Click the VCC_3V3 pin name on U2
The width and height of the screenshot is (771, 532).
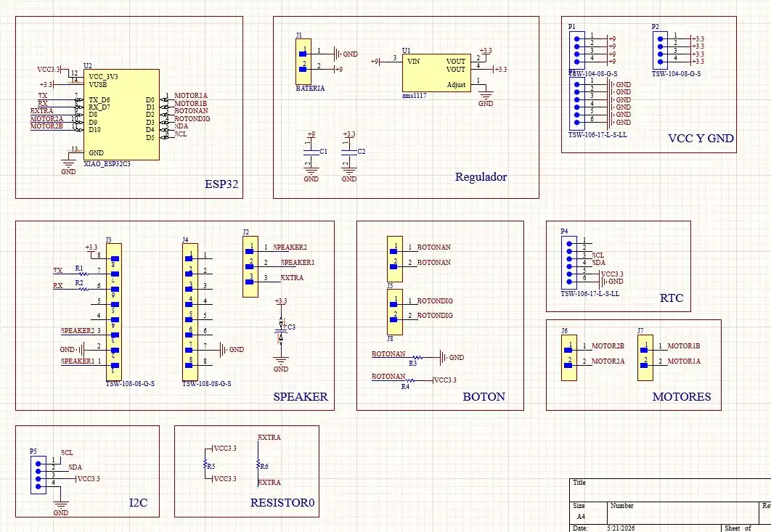coord(103,77)
